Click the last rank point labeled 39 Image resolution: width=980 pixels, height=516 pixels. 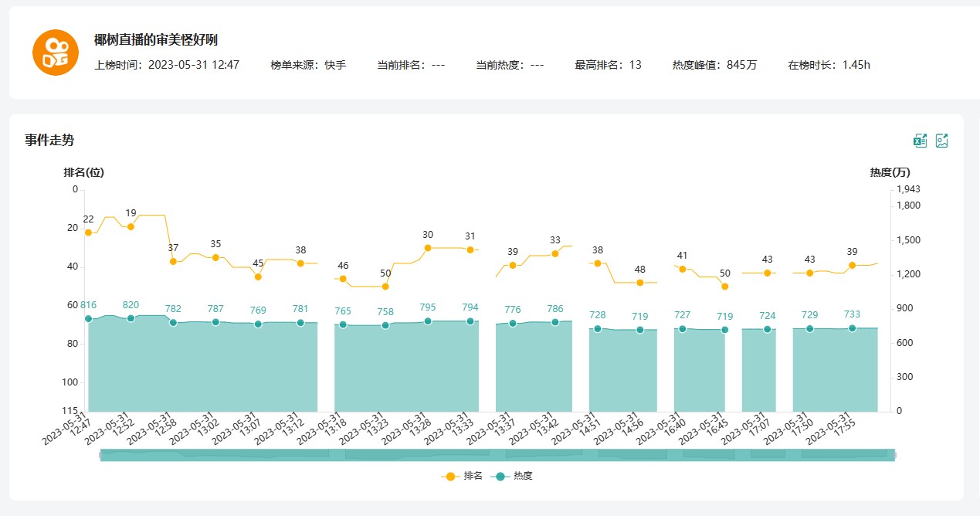tap(852, 265)
